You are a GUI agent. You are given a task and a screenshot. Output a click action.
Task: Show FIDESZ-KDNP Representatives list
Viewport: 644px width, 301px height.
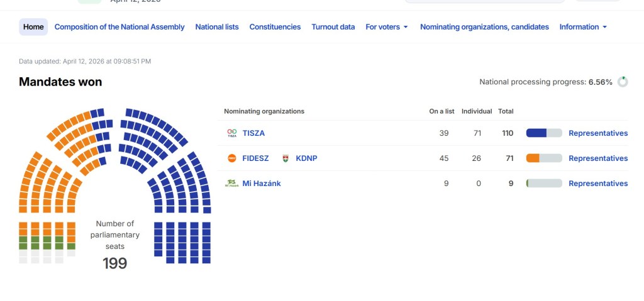pos(598,158)
